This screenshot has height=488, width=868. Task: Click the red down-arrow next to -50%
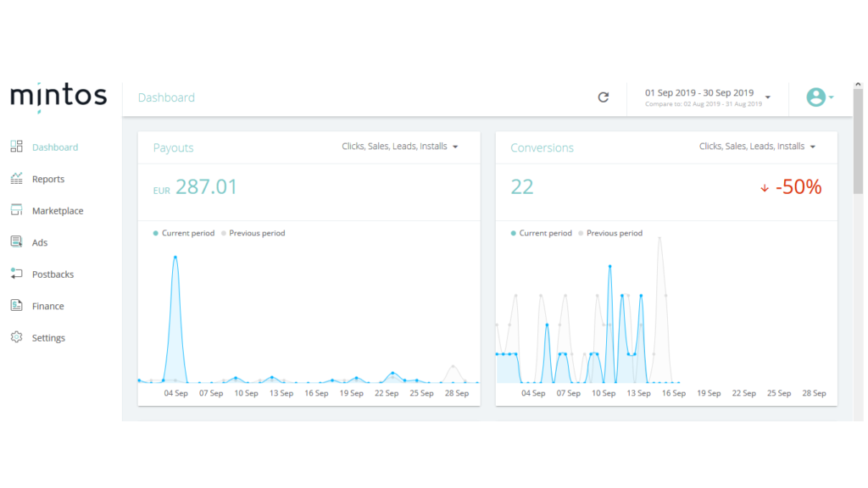765,188
